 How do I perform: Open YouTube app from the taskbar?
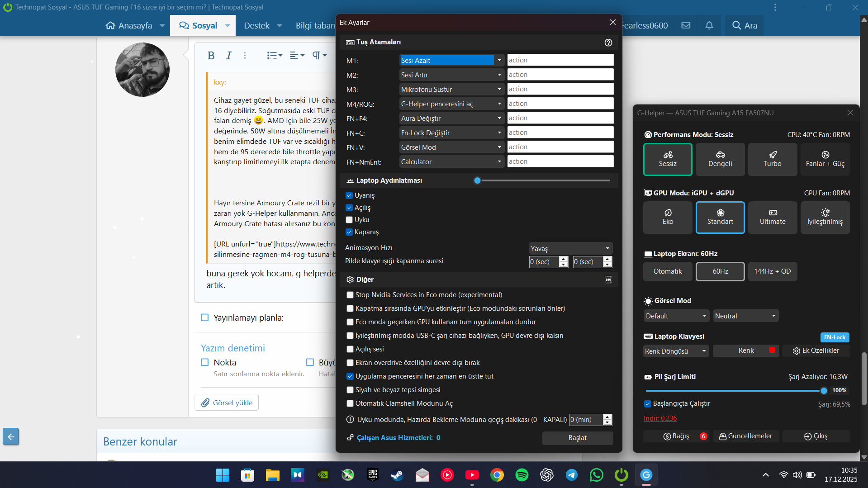pos(472,475)
